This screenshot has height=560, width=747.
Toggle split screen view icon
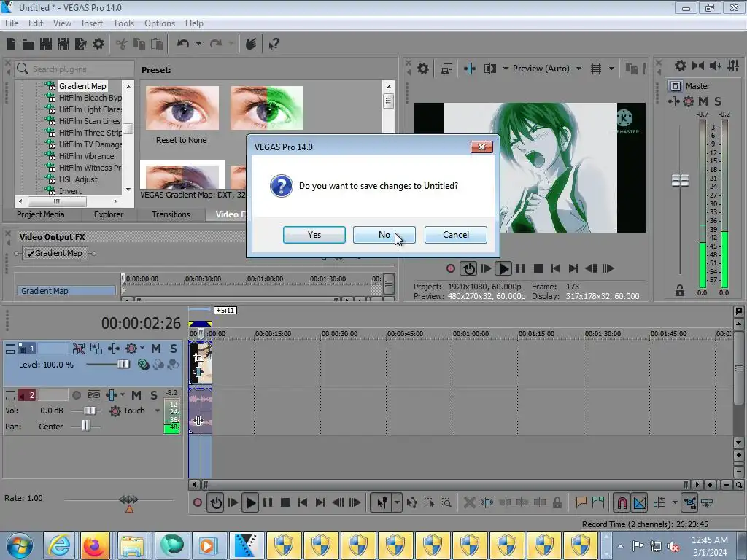click(489, 69)
